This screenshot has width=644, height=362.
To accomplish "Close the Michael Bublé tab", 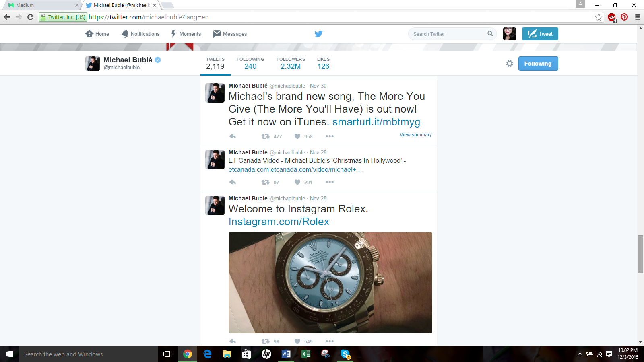I will tap(155, 5).
